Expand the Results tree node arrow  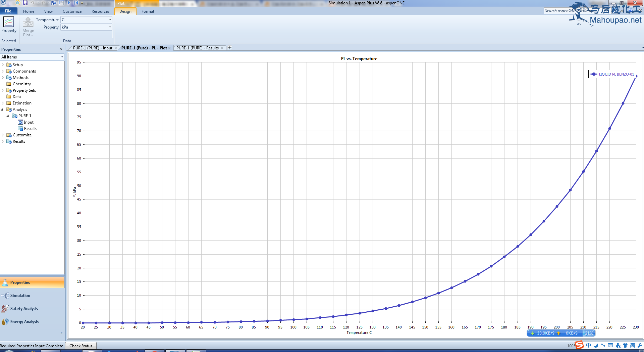coord(3,141)
